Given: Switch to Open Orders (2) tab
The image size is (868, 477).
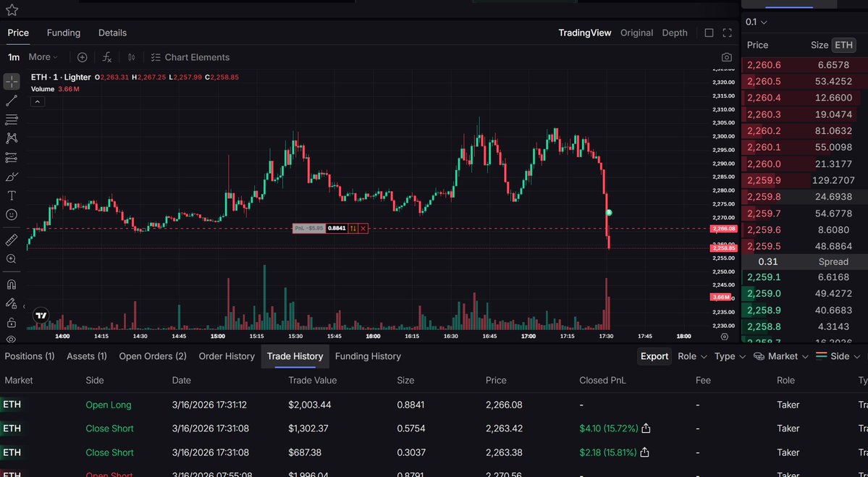Looking at the screenshot, I should [x=153, y=356].
